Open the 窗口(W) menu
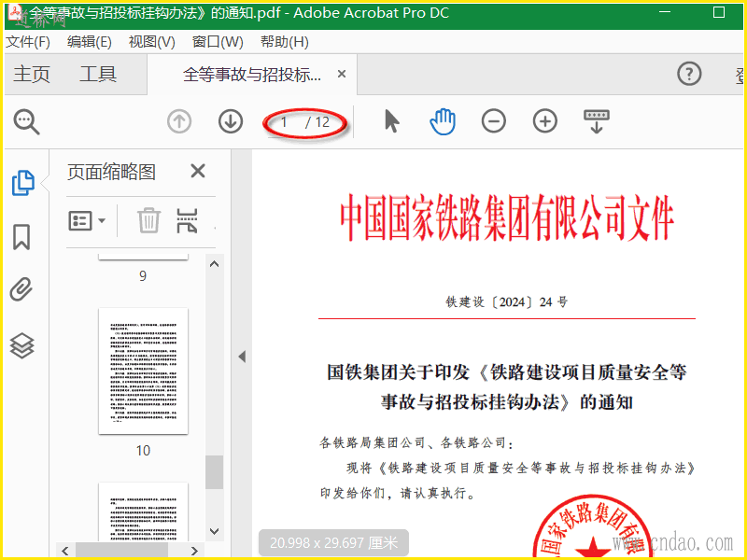Viewport: 747px width, 560px height. pyautogui.click(x=218, y=42)
